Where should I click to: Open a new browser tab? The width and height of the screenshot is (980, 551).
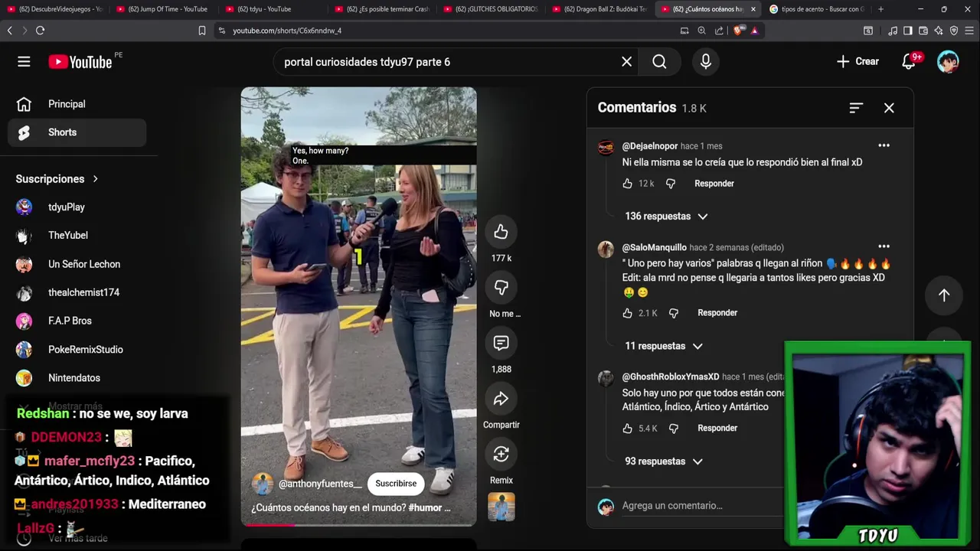880,9
